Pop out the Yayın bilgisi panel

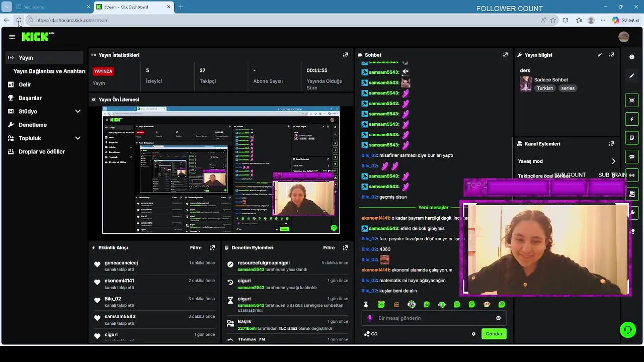[x=612, y=55]
